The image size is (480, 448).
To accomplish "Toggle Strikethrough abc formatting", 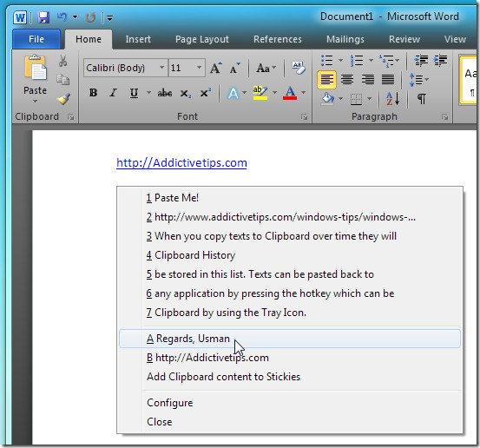I will [x=165, y=93].
